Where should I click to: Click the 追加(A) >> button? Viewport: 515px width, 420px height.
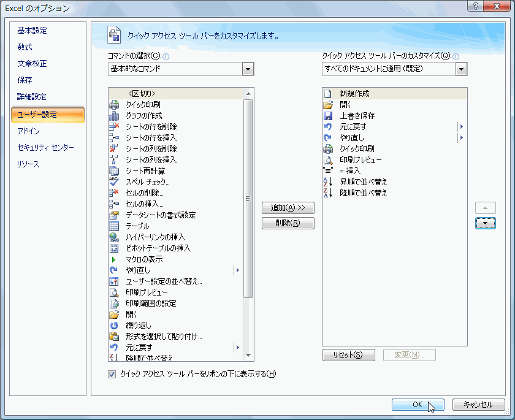coord(288,208)
